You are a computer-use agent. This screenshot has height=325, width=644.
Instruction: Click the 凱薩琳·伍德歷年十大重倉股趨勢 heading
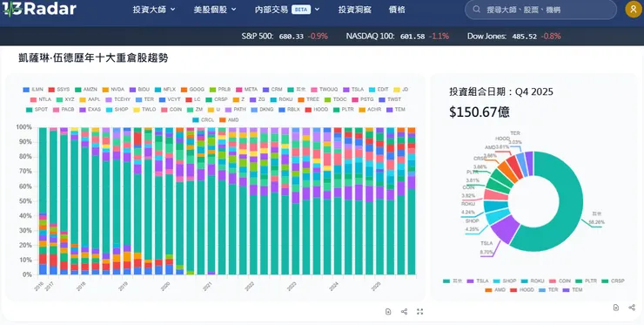click(93, 58)
